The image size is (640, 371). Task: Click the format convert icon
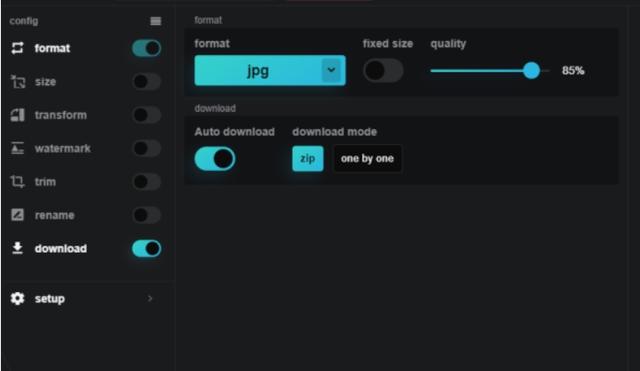tap(17, 48)
